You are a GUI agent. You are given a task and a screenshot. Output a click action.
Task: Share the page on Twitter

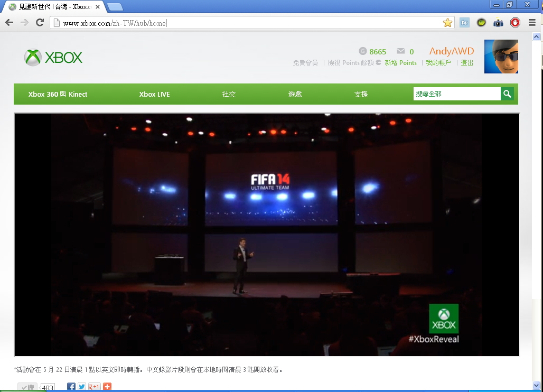point(82,387)
